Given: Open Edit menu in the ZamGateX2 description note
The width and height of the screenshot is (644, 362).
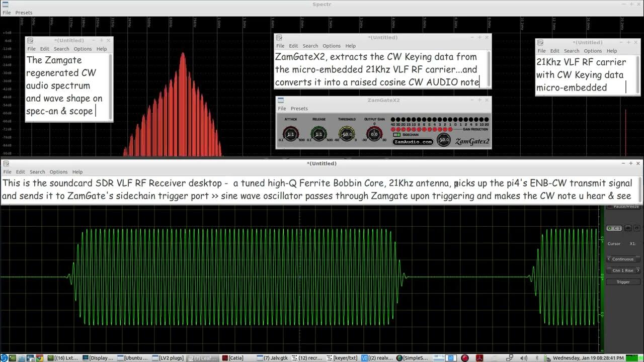Looking at the screenshot, I should 294,46.
